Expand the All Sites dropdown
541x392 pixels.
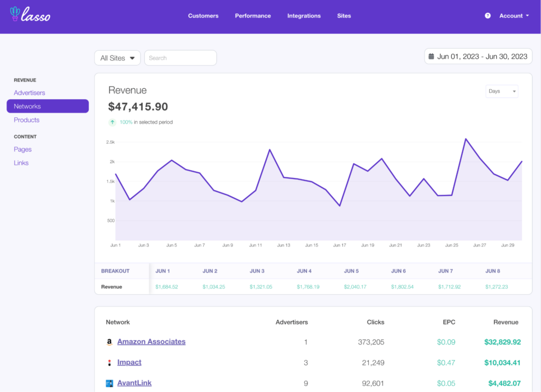(x=117, y=58)
